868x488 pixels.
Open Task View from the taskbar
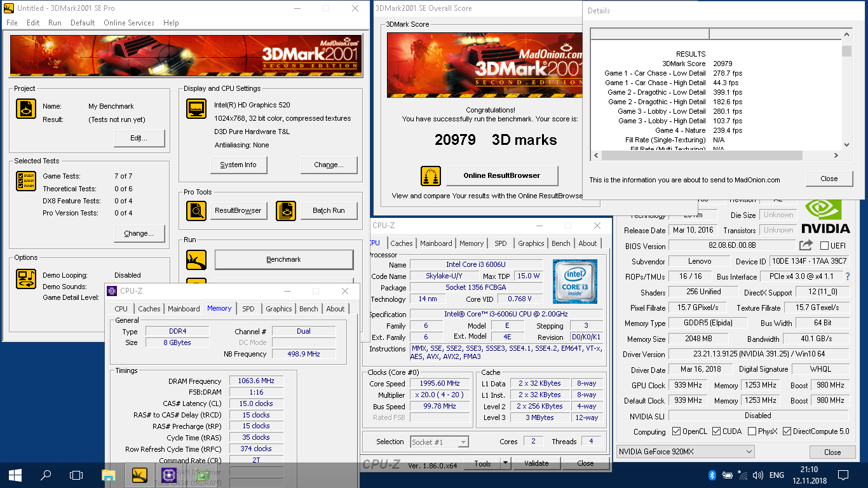tap(76, 475)
